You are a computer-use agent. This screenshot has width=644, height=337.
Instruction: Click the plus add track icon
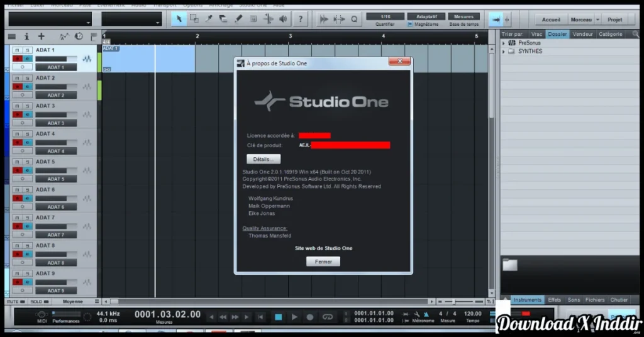pos(41,36)
